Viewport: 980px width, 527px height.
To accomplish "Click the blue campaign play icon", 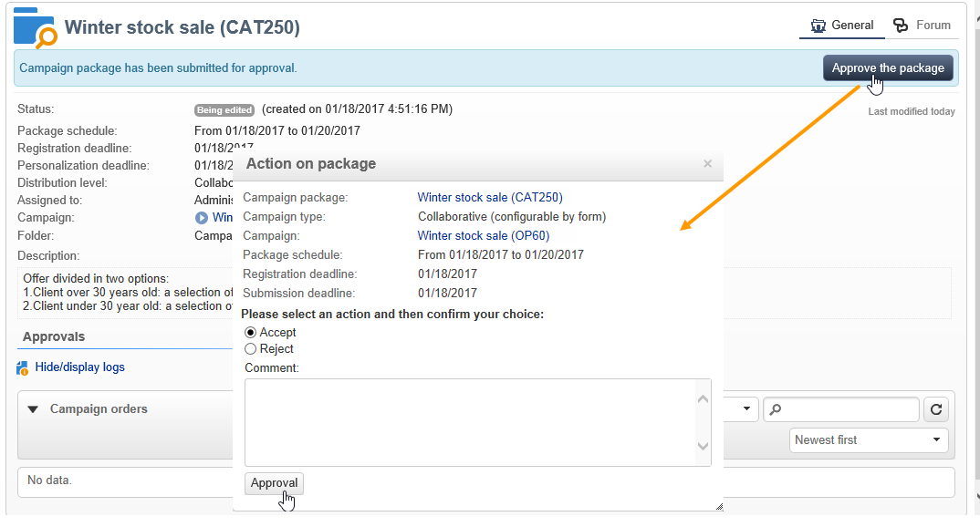I will click(202, 218).
